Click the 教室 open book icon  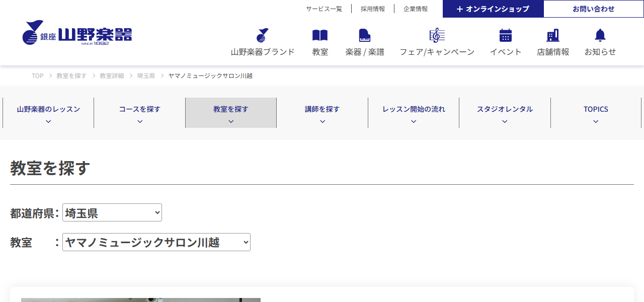coord(320,35)
